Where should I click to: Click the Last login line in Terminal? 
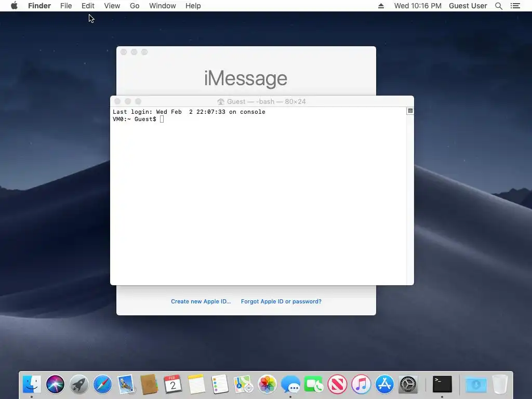[x=189, y=112]
